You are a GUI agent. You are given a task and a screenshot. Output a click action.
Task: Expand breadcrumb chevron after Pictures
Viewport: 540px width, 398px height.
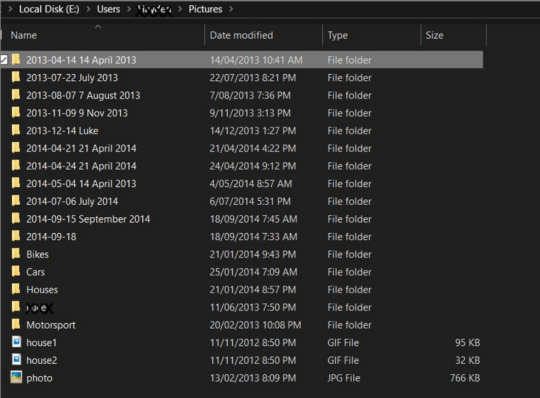pos(231,9)
